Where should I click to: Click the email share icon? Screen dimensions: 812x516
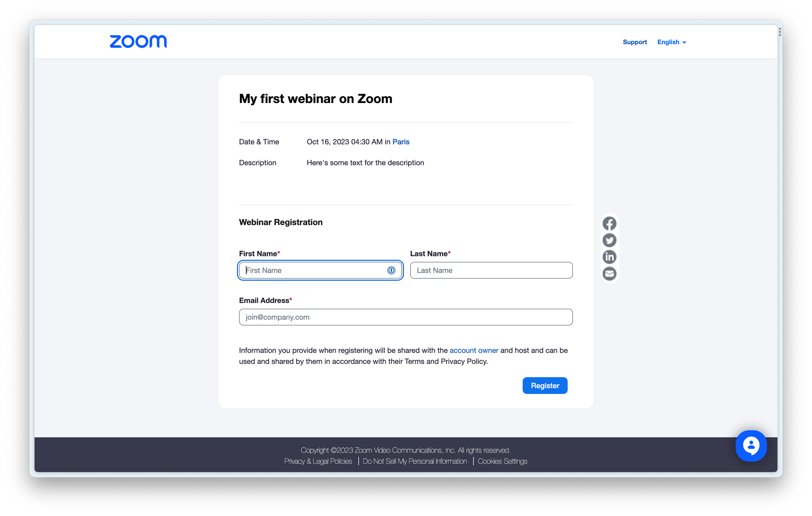click(609, 273)
